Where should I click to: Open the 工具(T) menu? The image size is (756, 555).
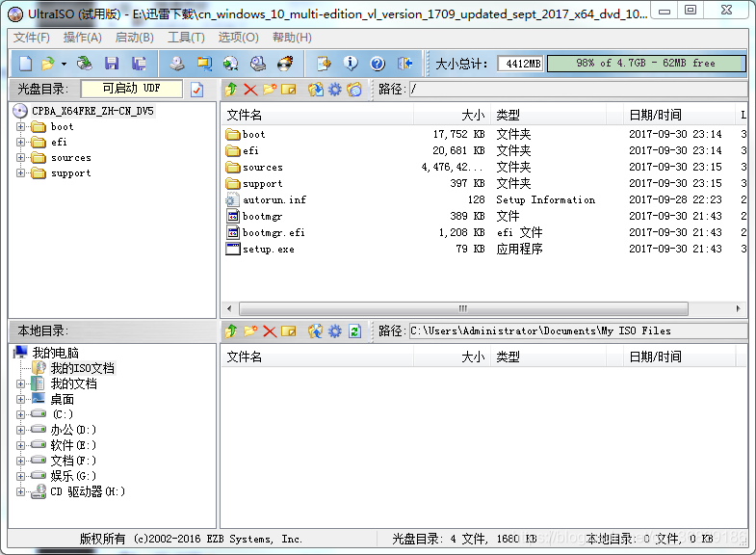[186, 38]
